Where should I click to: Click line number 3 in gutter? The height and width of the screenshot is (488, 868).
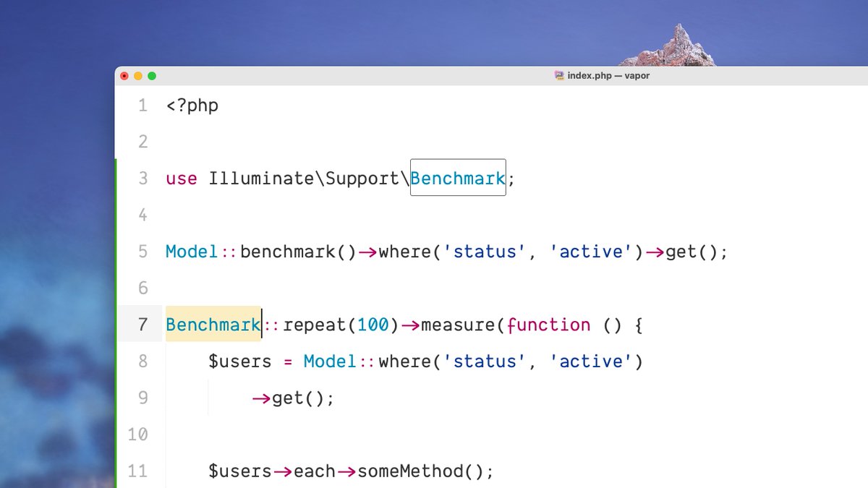142,179
